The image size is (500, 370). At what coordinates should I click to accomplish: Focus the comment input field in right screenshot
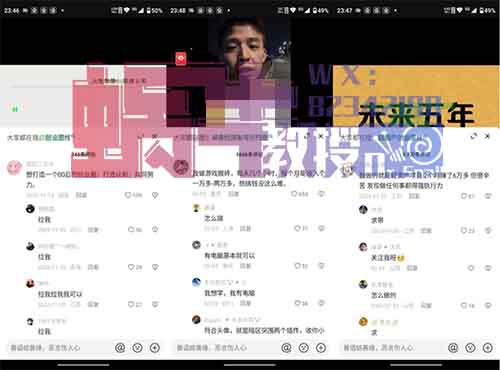click(x=392, y=348)
